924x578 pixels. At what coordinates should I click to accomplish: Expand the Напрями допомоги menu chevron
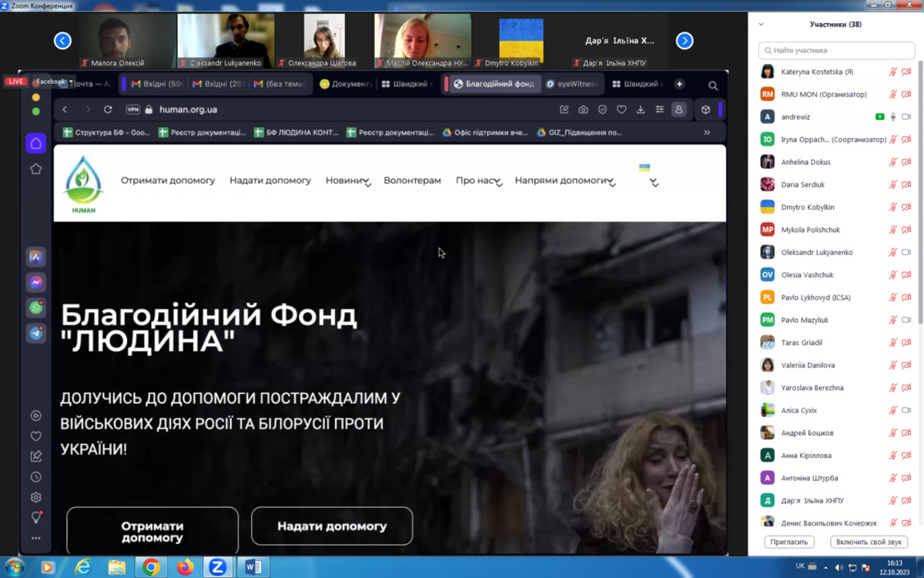pos(611,183)
